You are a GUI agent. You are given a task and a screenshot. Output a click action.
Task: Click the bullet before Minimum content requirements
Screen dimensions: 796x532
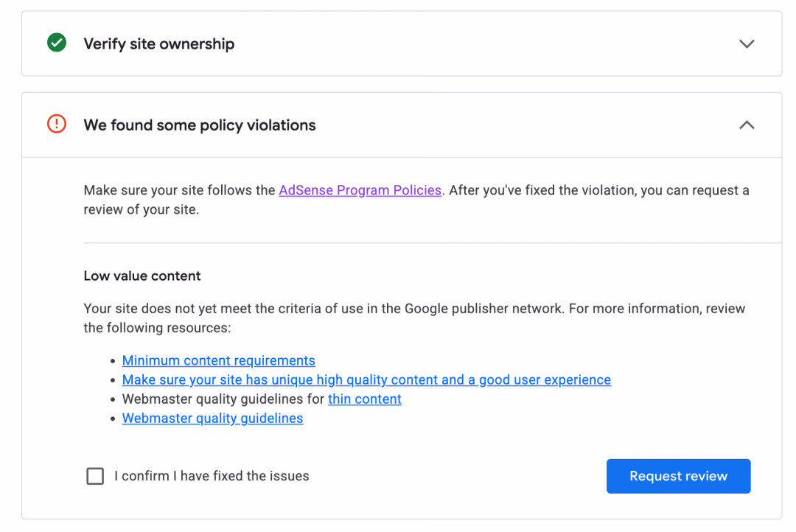[113, 361]
